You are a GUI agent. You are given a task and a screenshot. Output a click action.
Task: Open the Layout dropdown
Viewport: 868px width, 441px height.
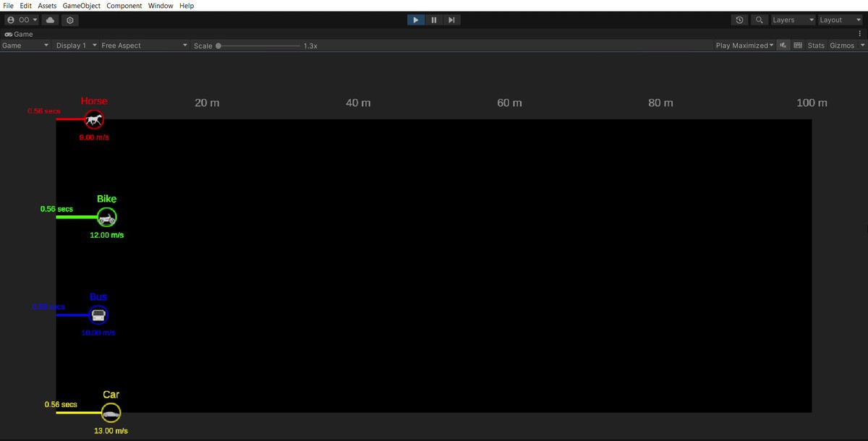pyautogui.click(x=840, y=20)
